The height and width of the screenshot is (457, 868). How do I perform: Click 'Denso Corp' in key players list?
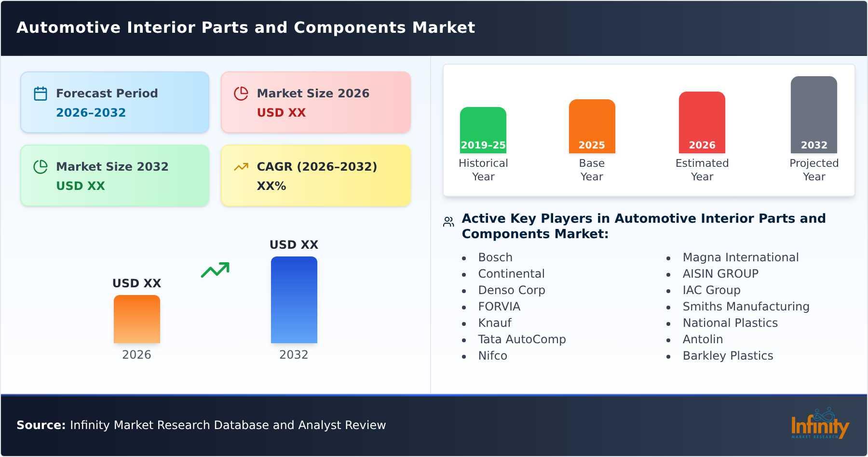click(x=512, y=290)
